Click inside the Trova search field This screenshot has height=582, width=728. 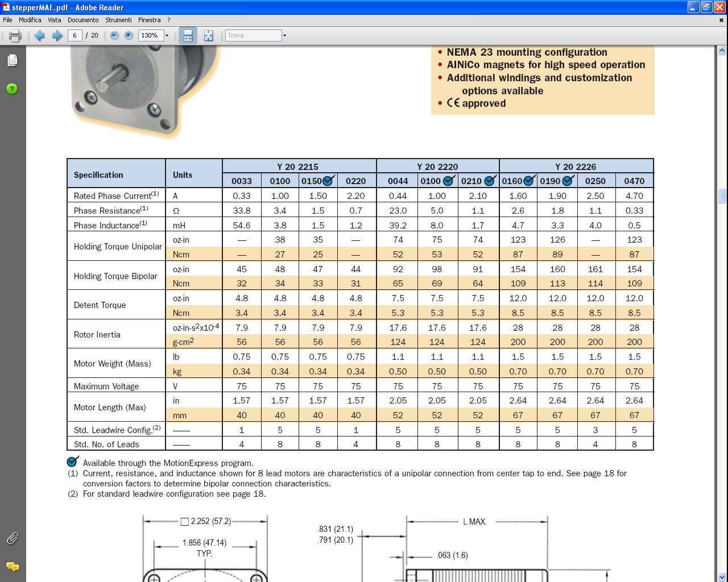click(x=253, y=35)
